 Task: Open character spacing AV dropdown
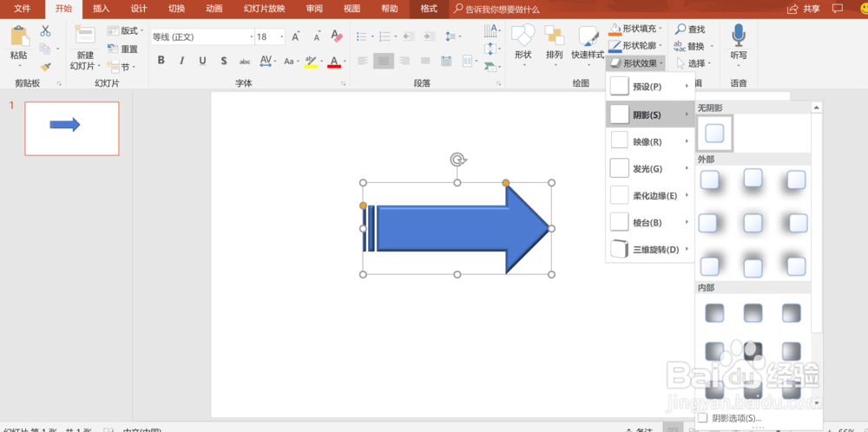click(267, 61)
